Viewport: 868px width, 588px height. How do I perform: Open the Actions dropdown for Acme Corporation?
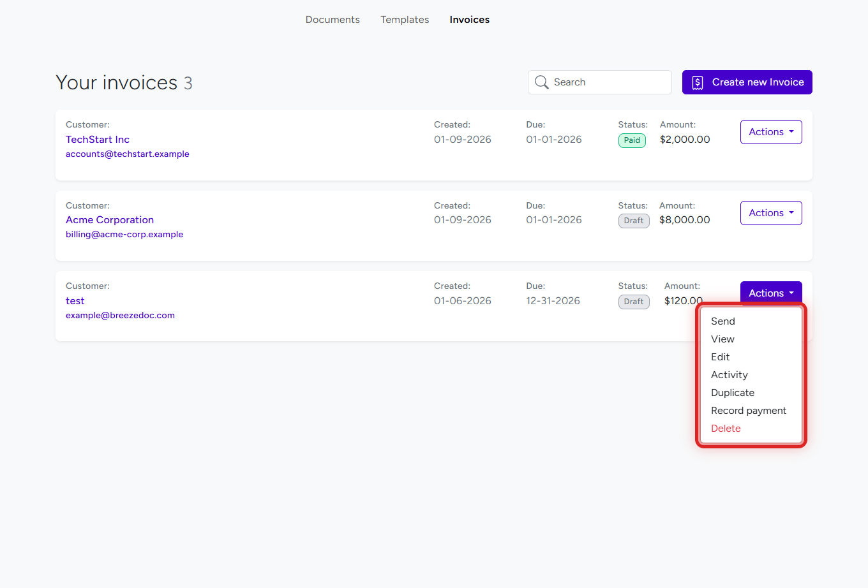(771, 212)
